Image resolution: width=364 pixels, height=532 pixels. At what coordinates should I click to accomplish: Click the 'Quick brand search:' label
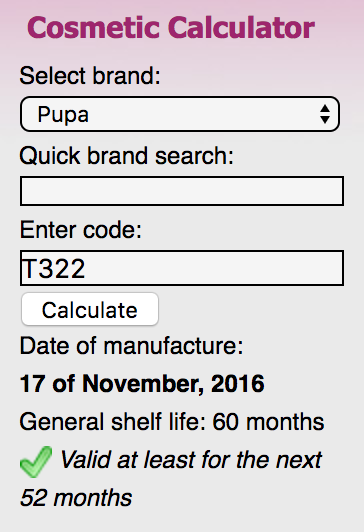pyautogui.click(x=127, y=156)
